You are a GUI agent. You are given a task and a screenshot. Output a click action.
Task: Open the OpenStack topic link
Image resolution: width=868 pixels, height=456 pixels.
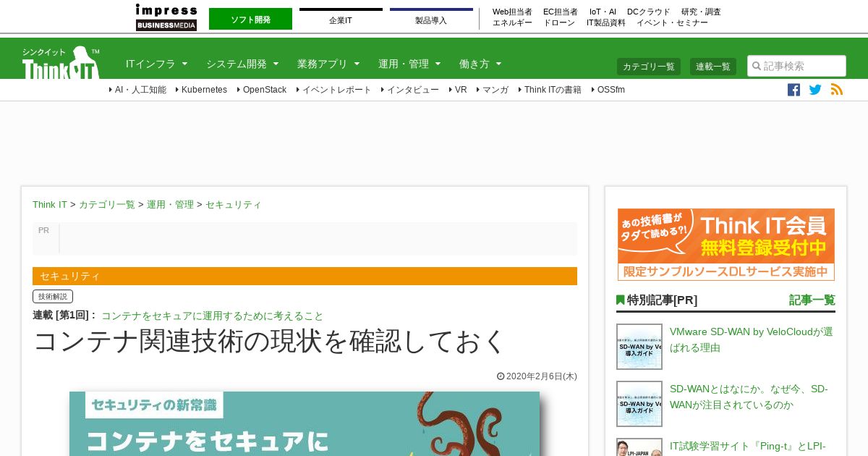265,90
